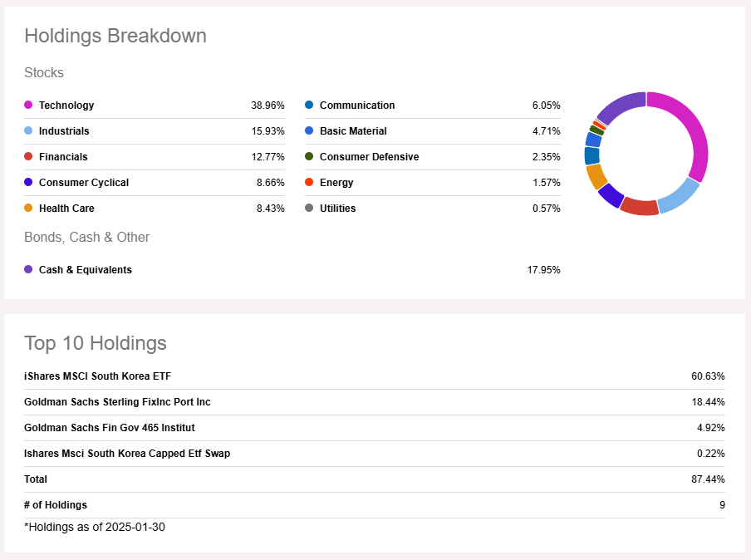Click the green Consumer Defensive legend dot
Screen dimensions: 751x560
coord(309,157)
